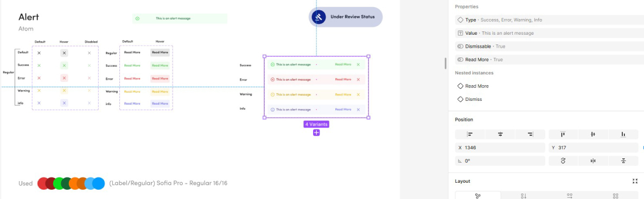Viewport: 644px width, 199px height.
Task: Click the bright green color swatch
Action: 59,183
